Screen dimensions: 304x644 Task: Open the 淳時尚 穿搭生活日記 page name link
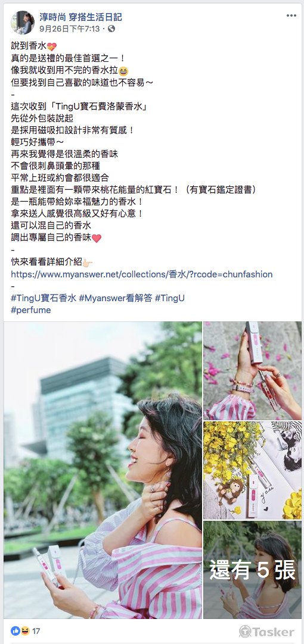point(80,17)
